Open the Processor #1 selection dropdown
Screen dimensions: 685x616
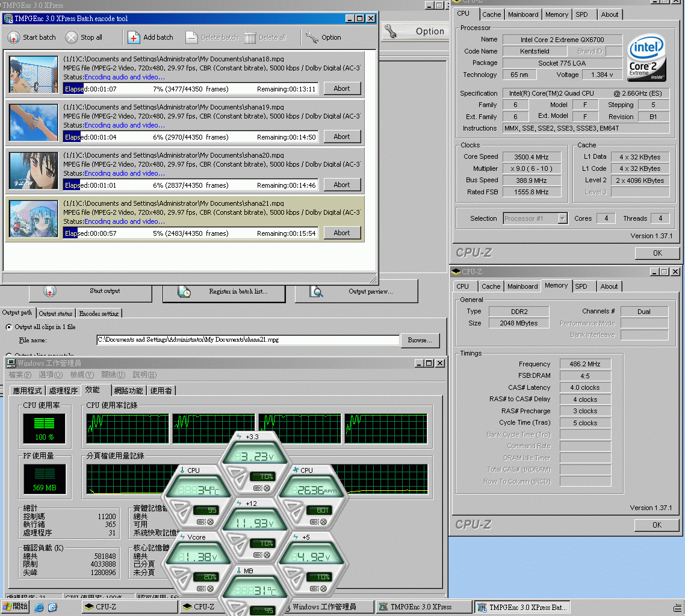[x=563, y=218]
